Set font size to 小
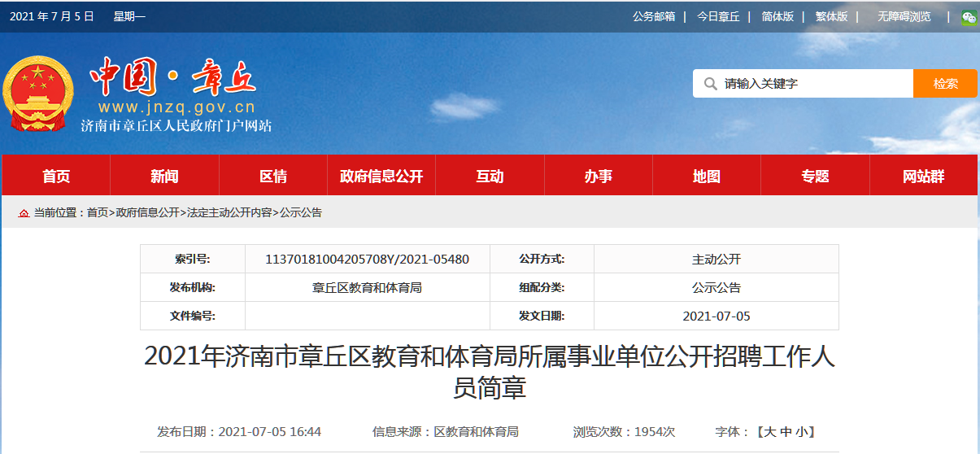Image resolution: width=980 pixels, height=454 pixels. coord(801,432)
